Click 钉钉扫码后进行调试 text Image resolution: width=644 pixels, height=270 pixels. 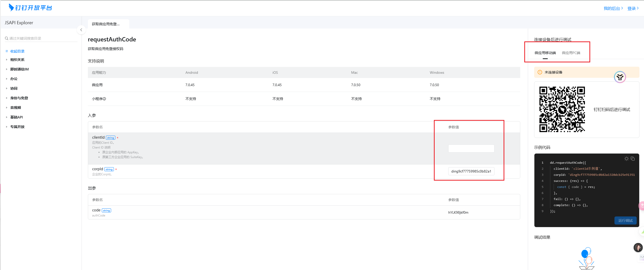(612, 109)
